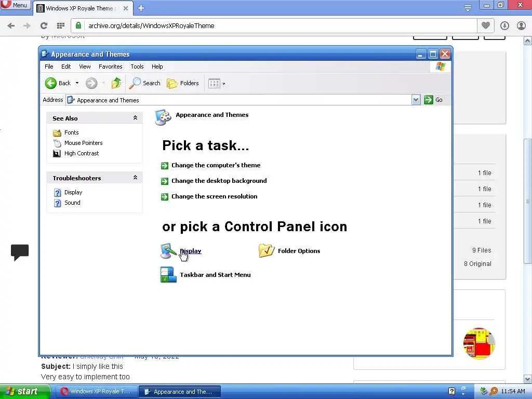This screenshot has width=532, height=399.
Task: Go back in Opera browser
Action: (x=11, y=26)
